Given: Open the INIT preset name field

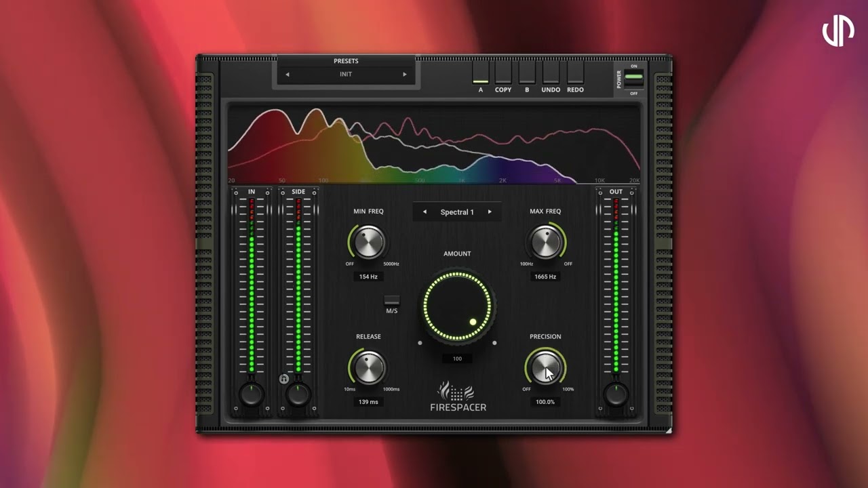Looking at the screenshot, I should (346, 75).
